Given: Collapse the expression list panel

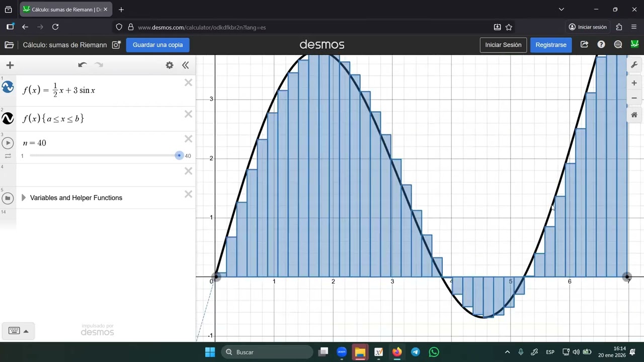Looking at the screenshot, I should tap(185, 65).
